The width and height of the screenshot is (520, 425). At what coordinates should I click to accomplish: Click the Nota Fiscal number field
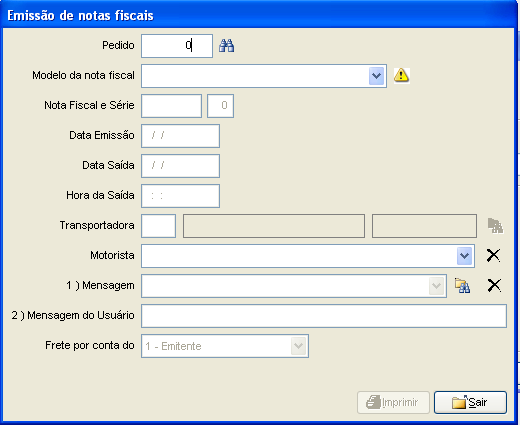[x=171, y=106]
